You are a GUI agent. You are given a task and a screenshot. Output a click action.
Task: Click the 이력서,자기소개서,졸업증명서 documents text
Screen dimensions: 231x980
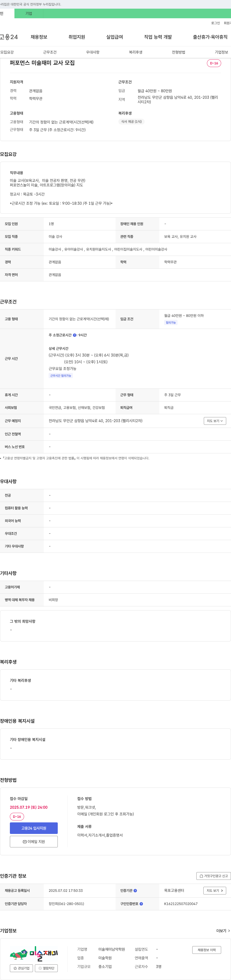click(100, 835)
